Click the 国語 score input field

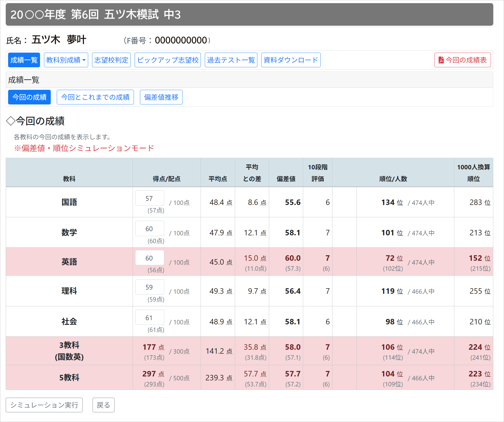coord(150,198)
